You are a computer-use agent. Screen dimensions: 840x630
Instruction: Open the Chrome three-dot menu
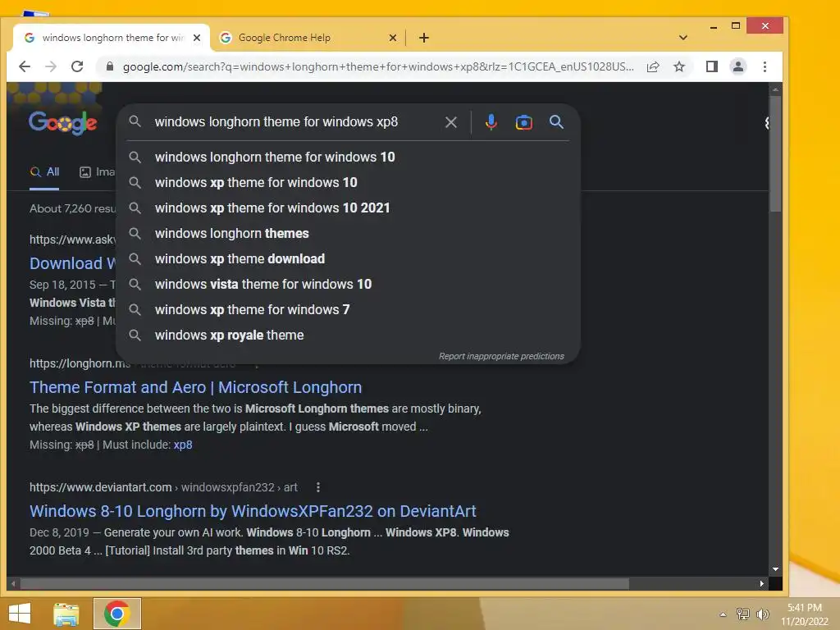pos(765,66)
